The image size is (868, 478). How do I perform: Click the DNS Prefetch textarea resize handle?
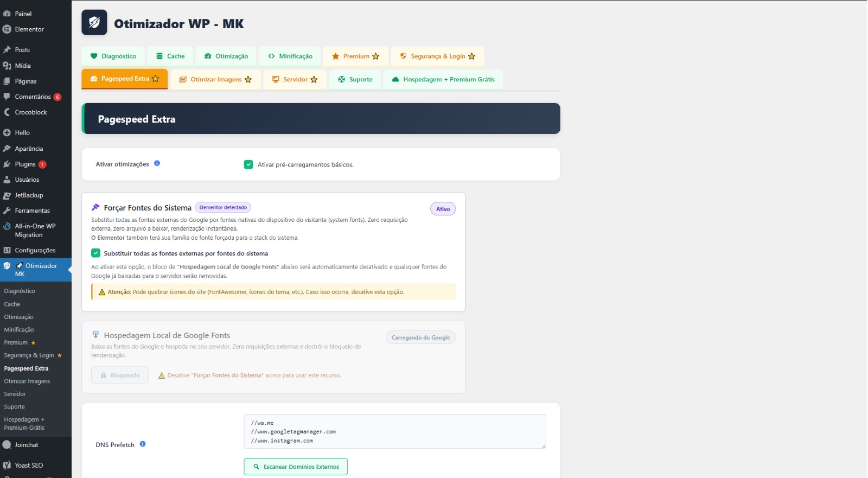(543, 446)
